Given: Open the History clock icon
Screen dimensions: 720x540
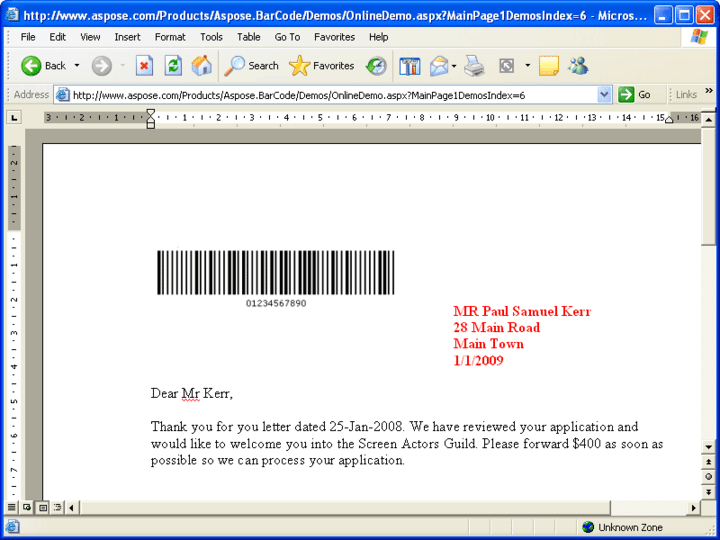Looking at the screenshot, I should coord(376,66).
